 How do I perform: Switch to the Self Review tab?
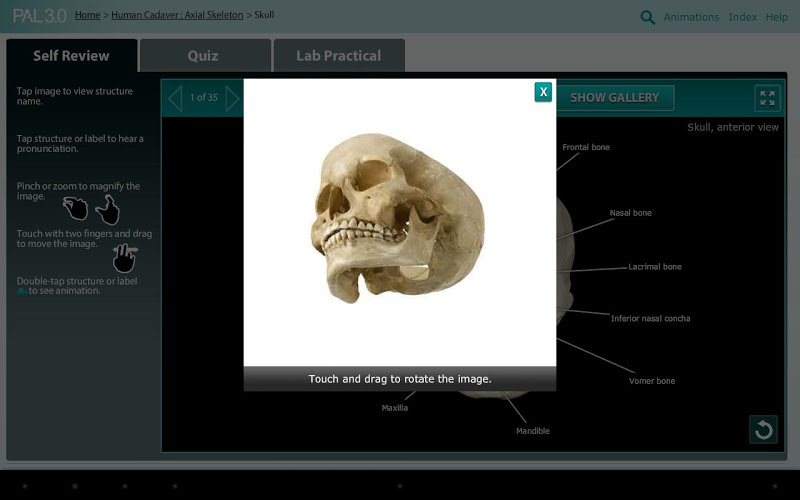[71, 56]
